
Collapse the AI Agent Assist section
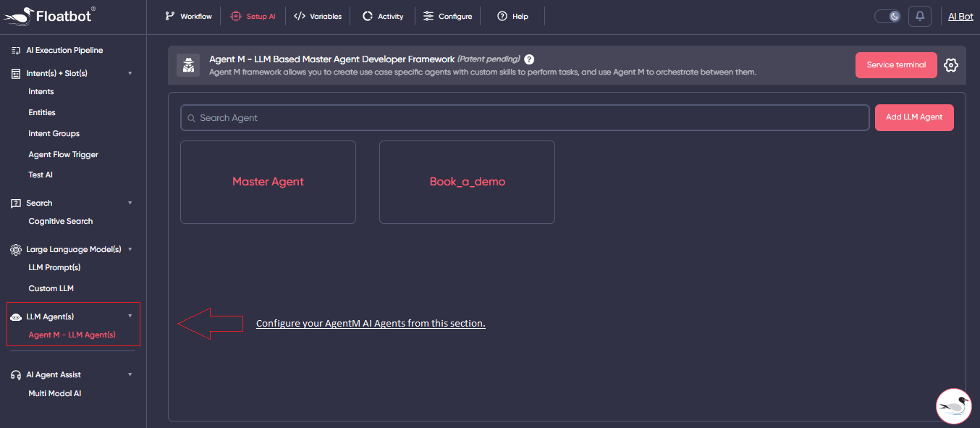130,374
